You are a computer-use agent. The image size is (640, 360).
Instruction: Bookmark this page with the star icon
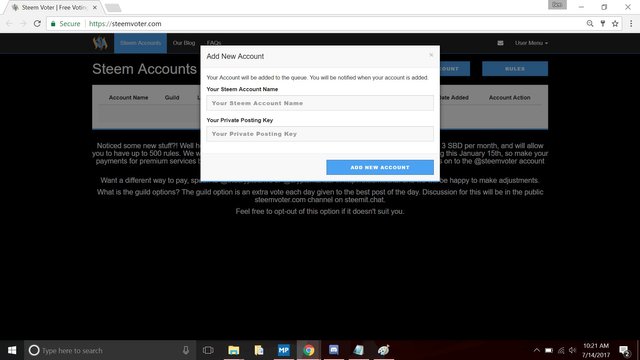point(615,24)
